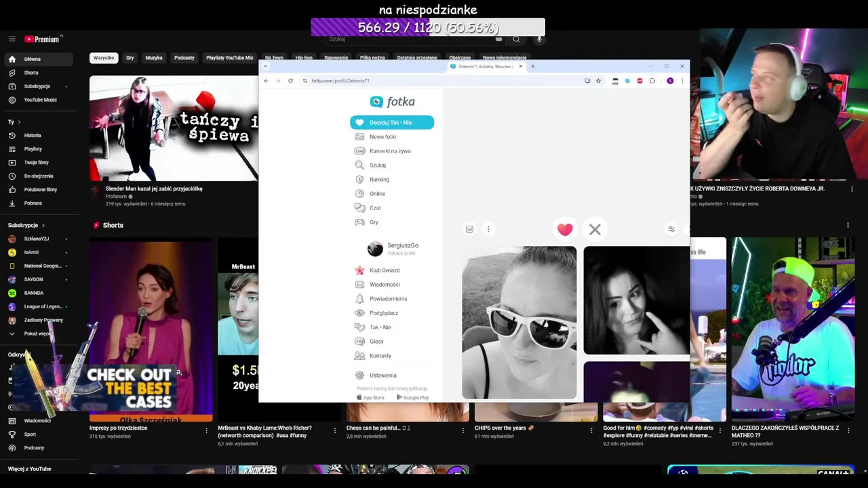Bookmark this page with star icon
This screenshot has width=868, height=488.
598,81
